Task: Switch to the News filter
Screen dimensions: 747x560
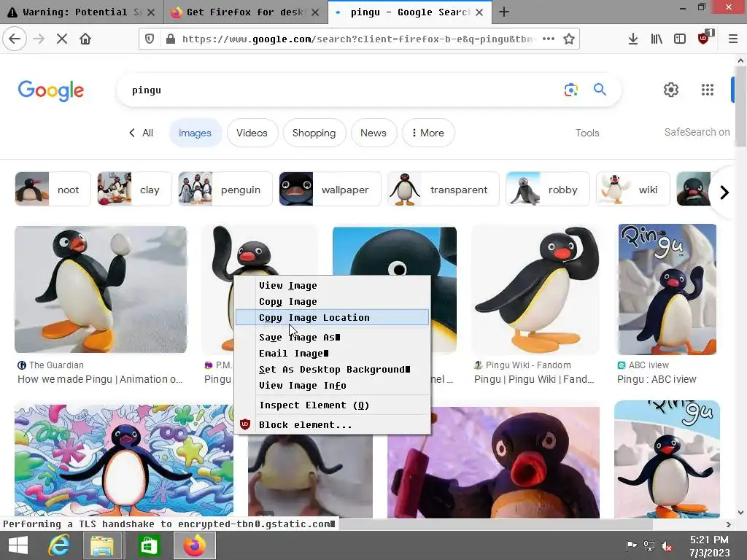Action: [373, 133]
